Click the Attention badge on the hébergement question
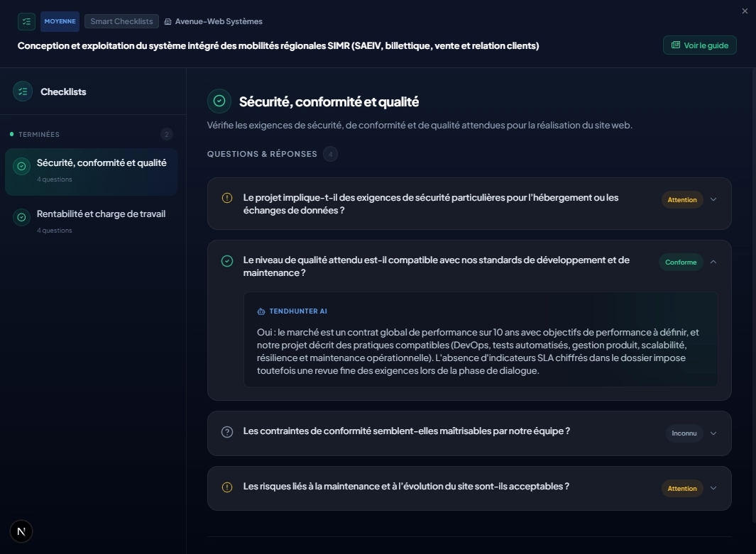Viewport: 756px width, 554px height. pos(681,199)
